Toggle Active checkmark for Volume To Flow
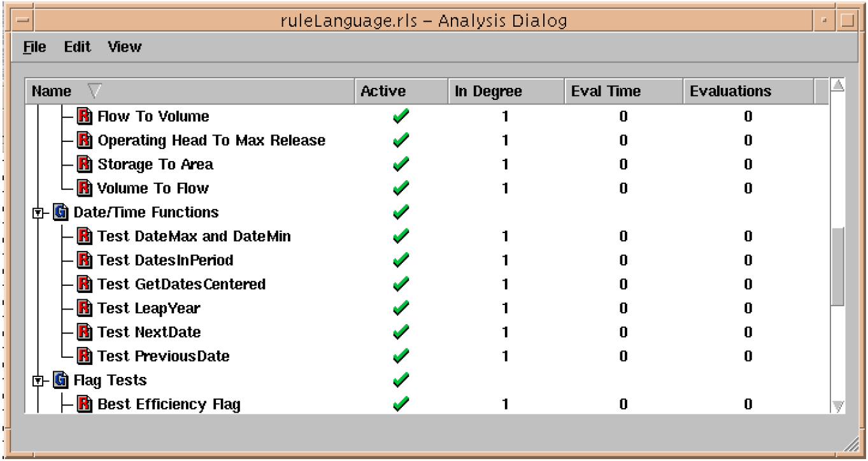This screenshot has height=461, width=868. click(x=401, y=188)
